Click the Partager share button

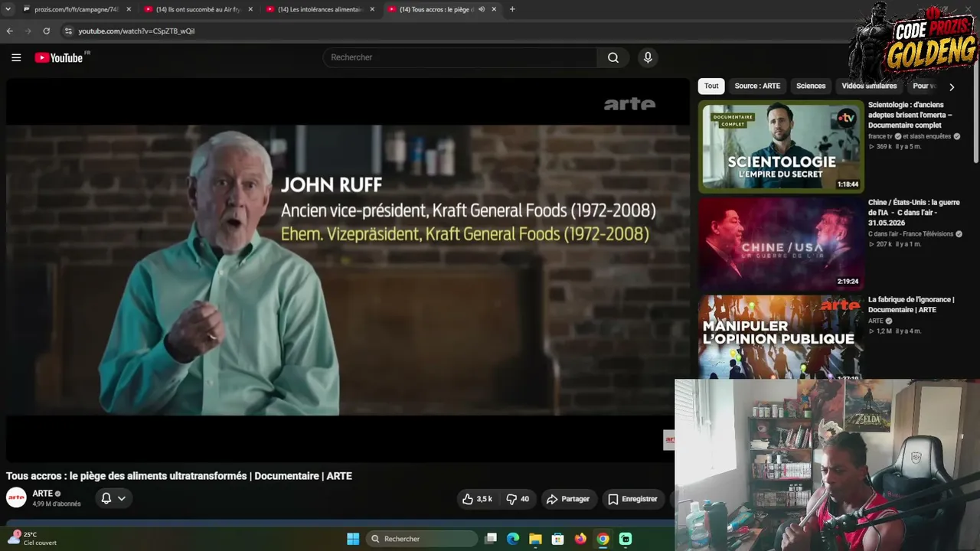[567, 499]
